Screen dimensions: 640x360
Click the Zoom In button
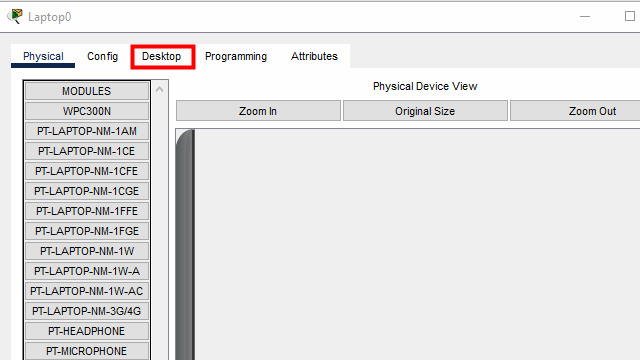(x=258, y=111)
